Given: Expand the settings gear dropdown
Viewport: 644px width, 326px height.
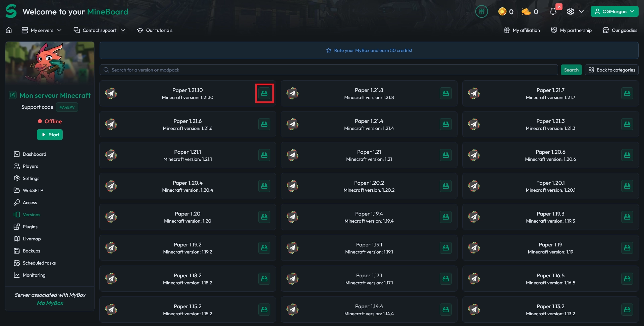Looking at the screenshot, I should pos(574,11).
